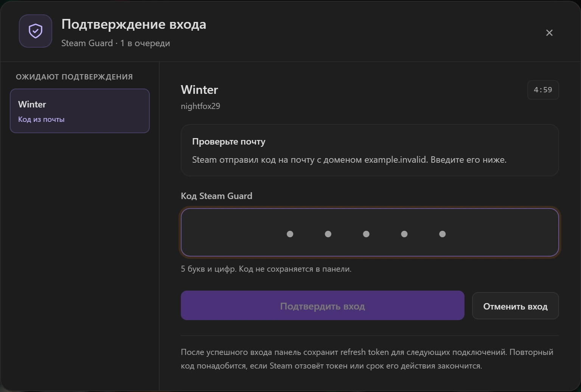Viewport: 581px width, 392px height.
Task: Click the Код Steam Guard field label
Action: [x=216, y=196]
